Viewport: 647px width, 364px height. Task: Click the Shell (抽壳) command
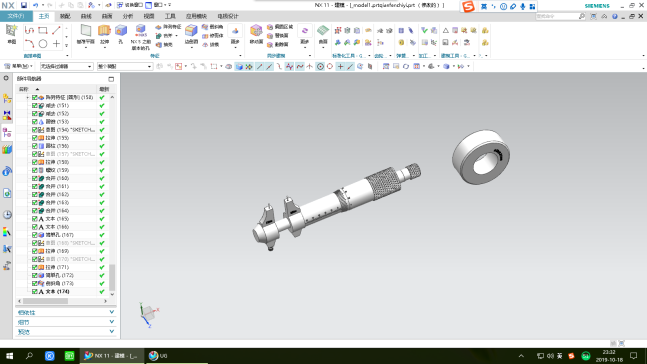[164, 45]
